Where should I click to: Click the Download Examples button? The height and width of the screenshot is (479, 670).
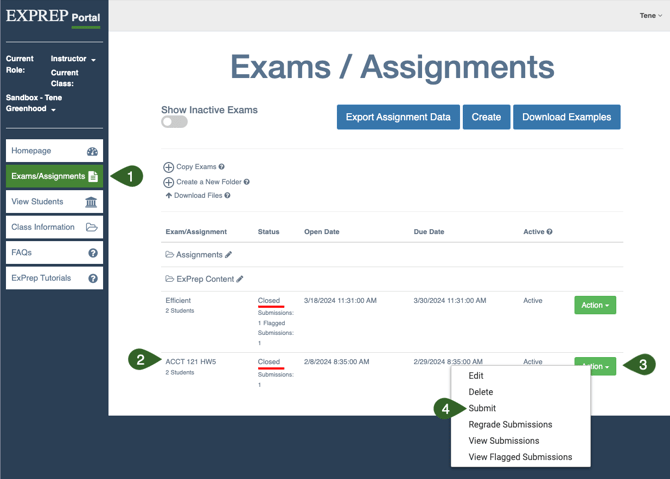567,117
